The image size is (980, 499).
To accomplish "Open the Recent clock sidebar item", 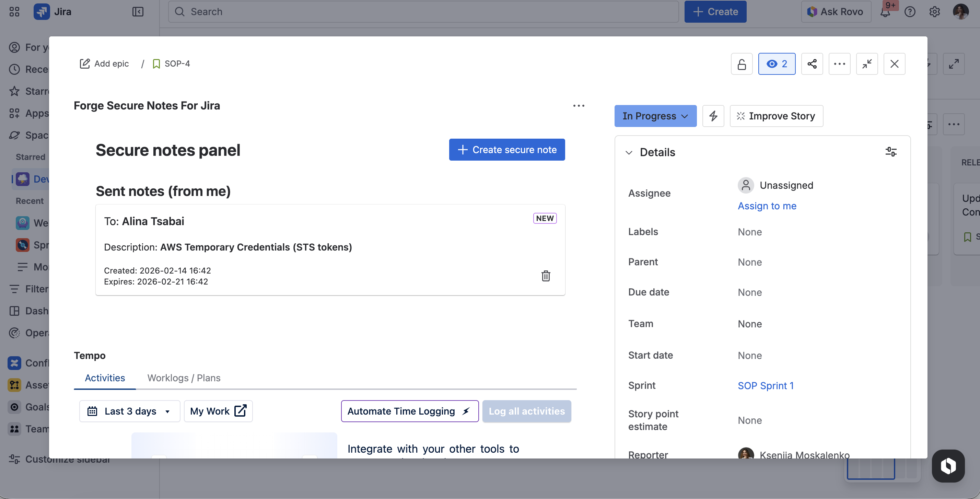I will point(28,69).
